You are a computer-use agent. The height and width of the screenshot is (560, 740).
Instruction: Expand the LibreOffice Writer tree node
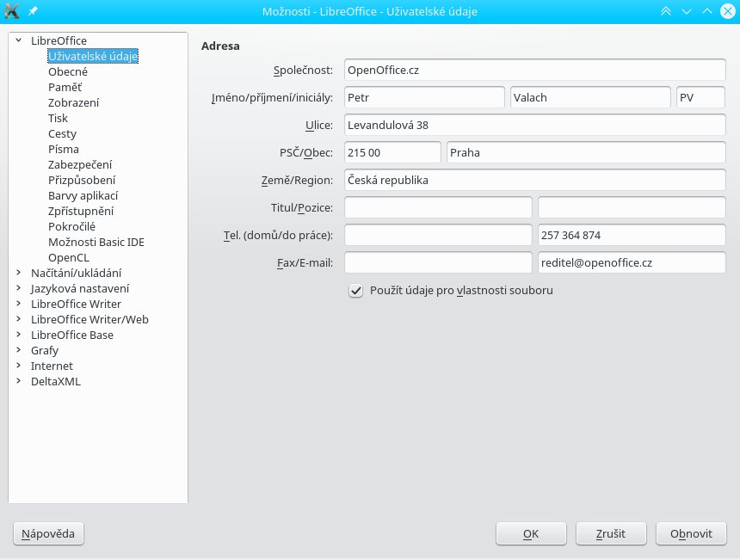pos(18,304)
